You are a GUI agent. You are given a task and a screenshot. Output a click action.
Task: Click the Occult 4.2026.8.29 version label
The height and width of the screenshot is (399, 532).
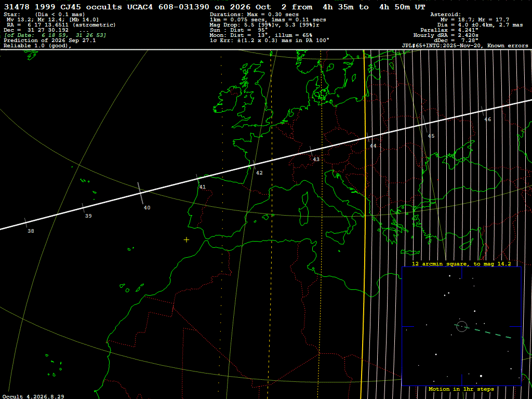[32, 396]
